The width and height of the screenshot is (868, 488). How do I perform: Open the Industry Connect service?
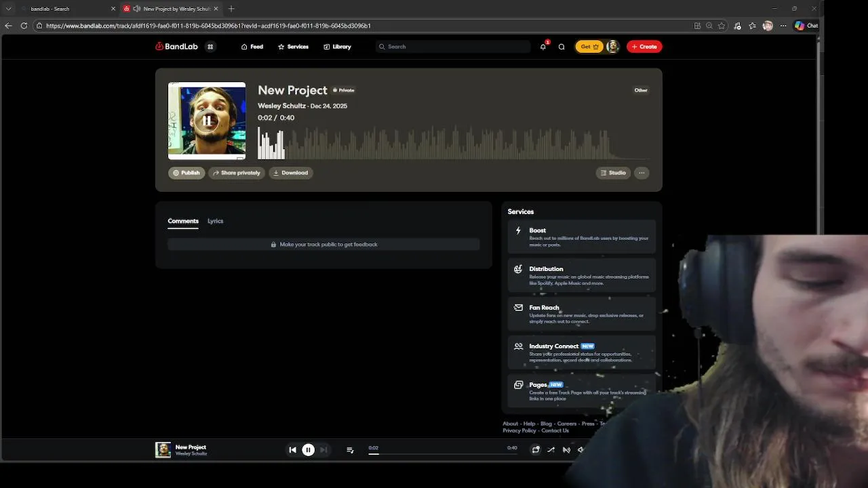[x=582, y=352]
